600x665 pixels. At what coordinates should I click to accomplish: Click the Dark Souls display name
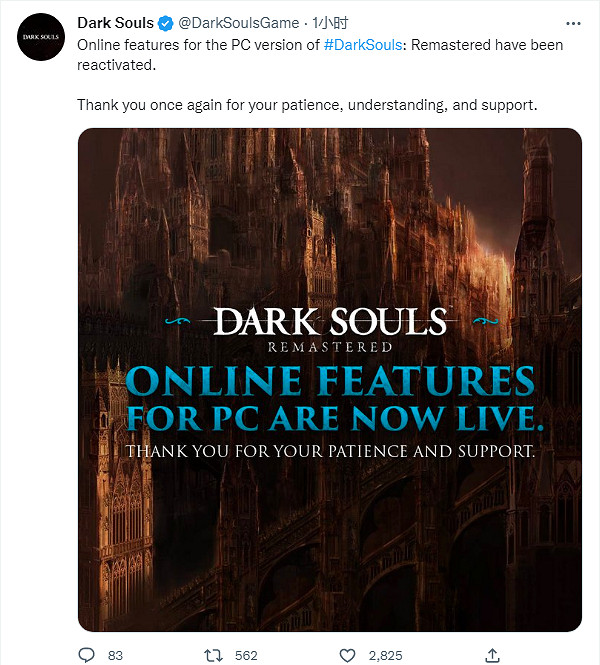(115, 24)
